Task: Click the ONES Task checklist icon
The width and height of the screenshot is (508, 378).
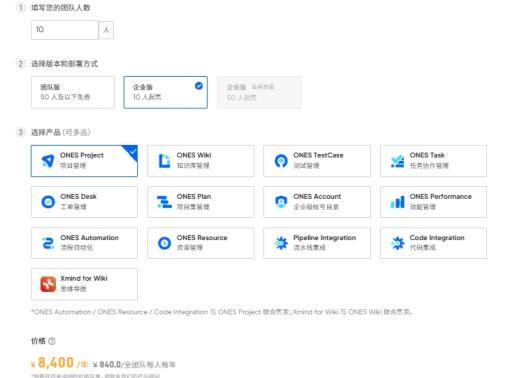Action: coord(398,161)
